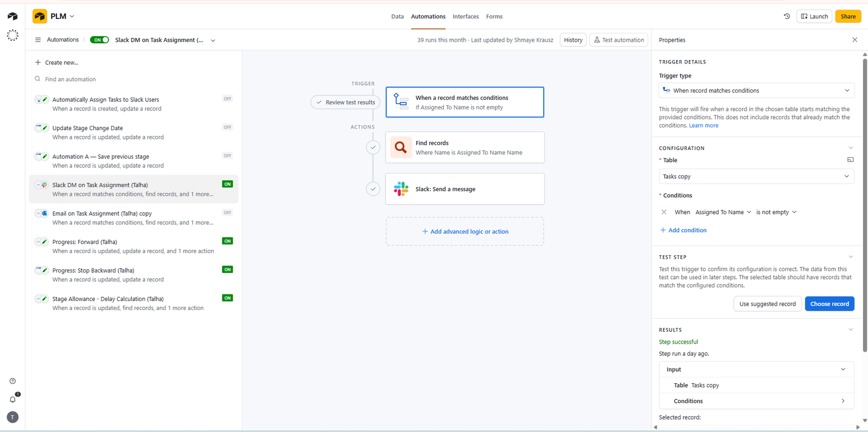The image size is (868, 432).
Task: Open the Learn more link
Action: [x=703, y=125]
